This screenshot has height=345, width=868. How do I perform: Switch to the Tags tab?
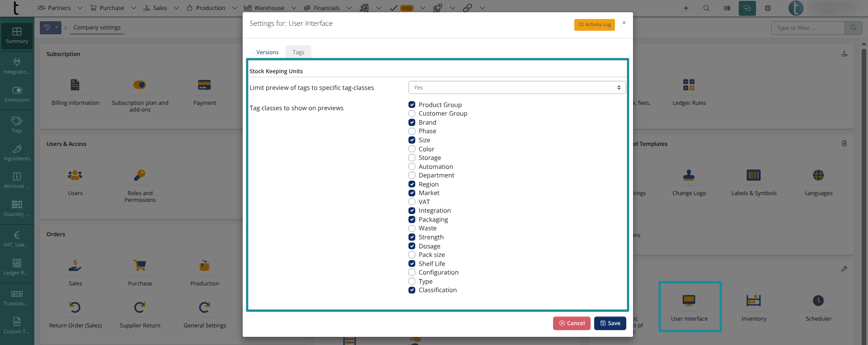pyautogui.click(x=298, y=52)
